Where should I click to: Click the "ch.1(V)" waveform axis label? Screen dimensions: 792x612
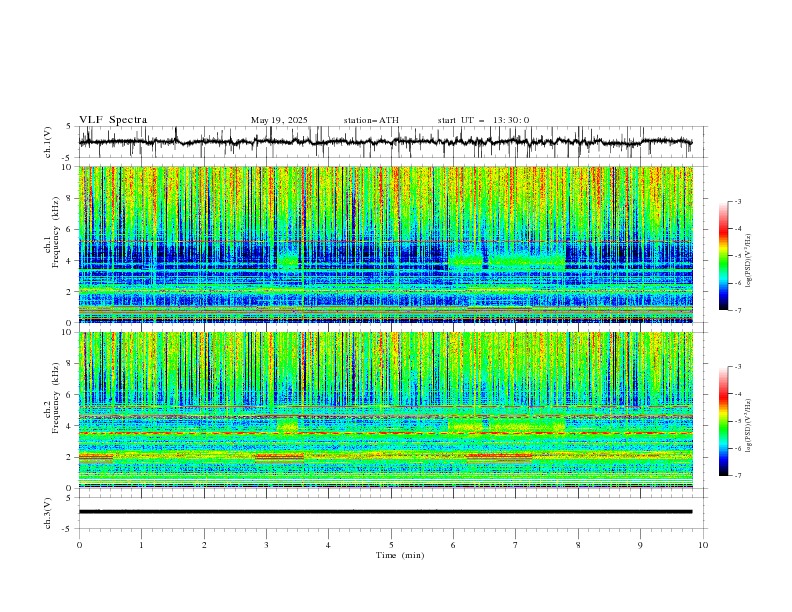point(48,142)
